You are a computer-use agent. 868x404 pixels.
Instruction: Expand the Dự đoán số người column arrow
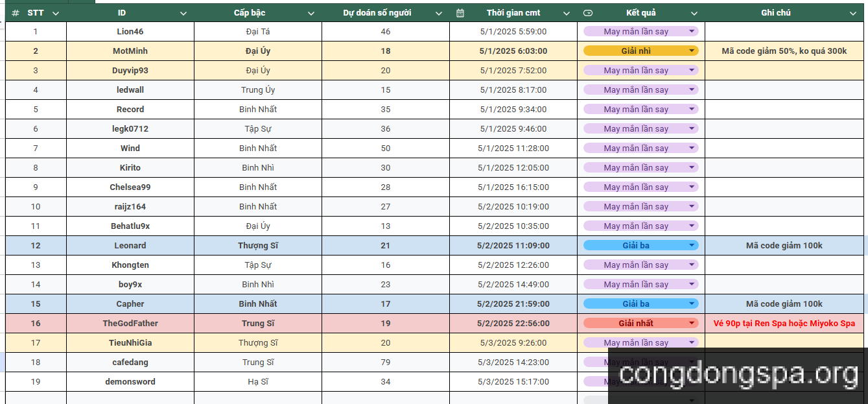pos(439,13)
